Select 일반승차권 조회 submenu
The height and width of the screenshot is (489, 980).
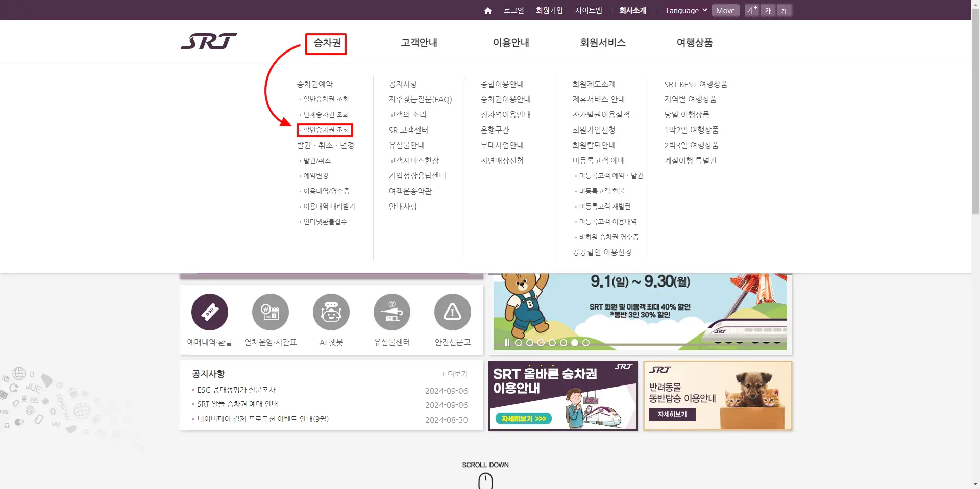pos(326,99)
